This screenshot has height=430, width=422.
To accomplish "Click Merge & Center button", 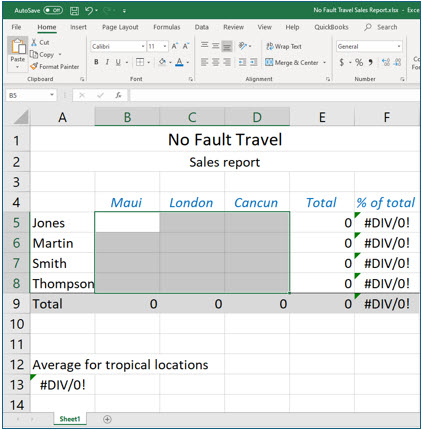I will pyautogui.click(x=291, y=62).
